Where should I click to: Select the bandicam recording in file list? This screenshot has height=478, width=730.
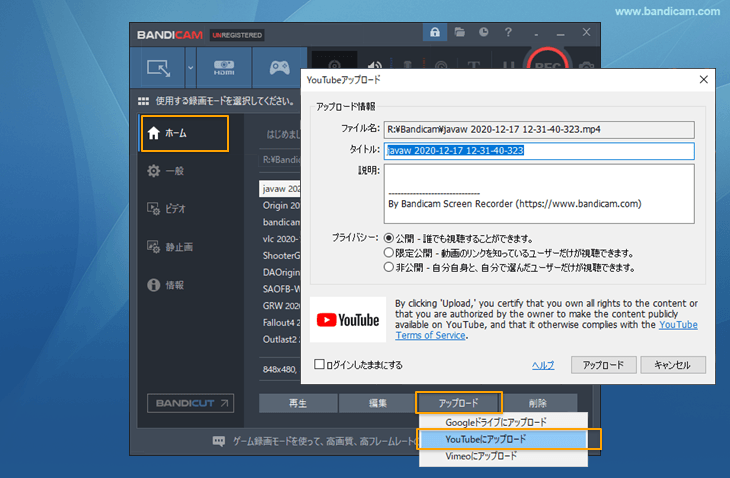point(281,222)
